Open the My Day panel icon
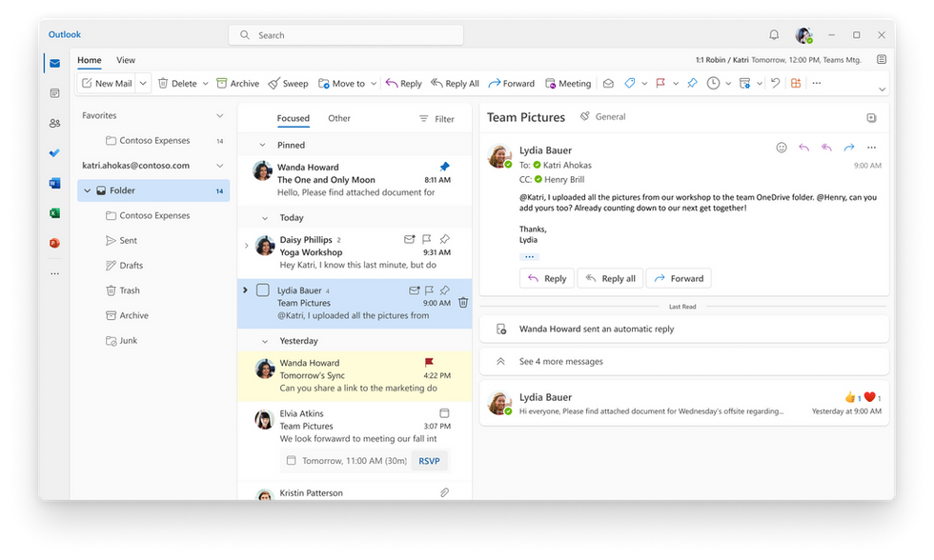 point(882,59)
